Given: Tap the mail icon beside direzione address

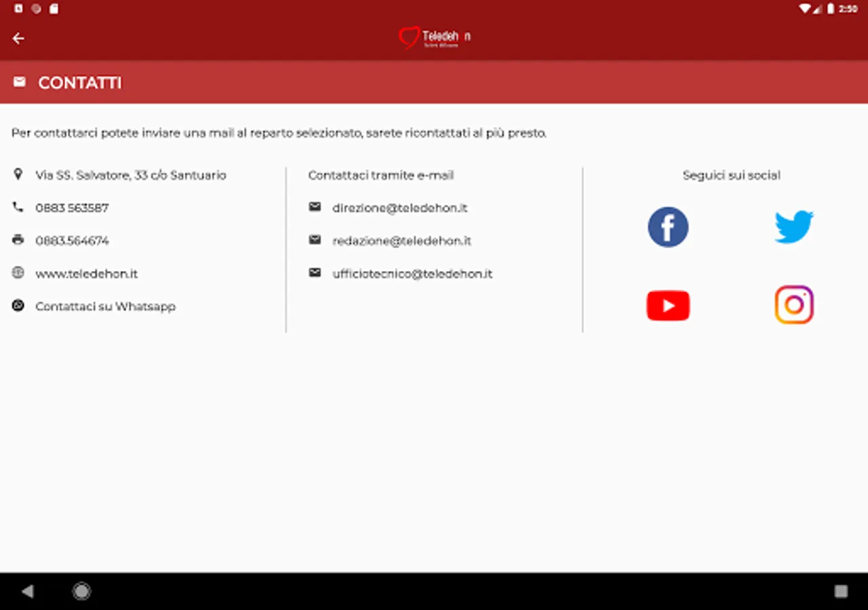Looking at the screenshot, I should click(315, 207).
